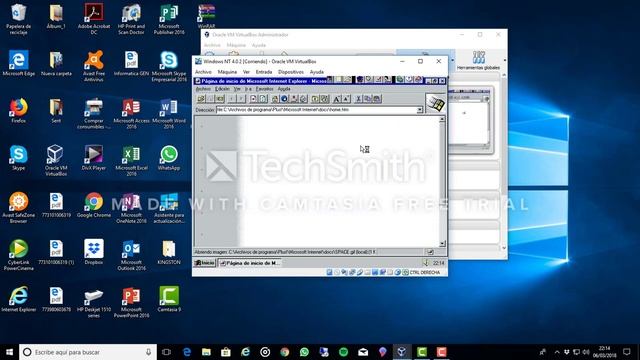640x360 pixels.
Task: Open the notification center icon
Action: [x=627, y=352]
